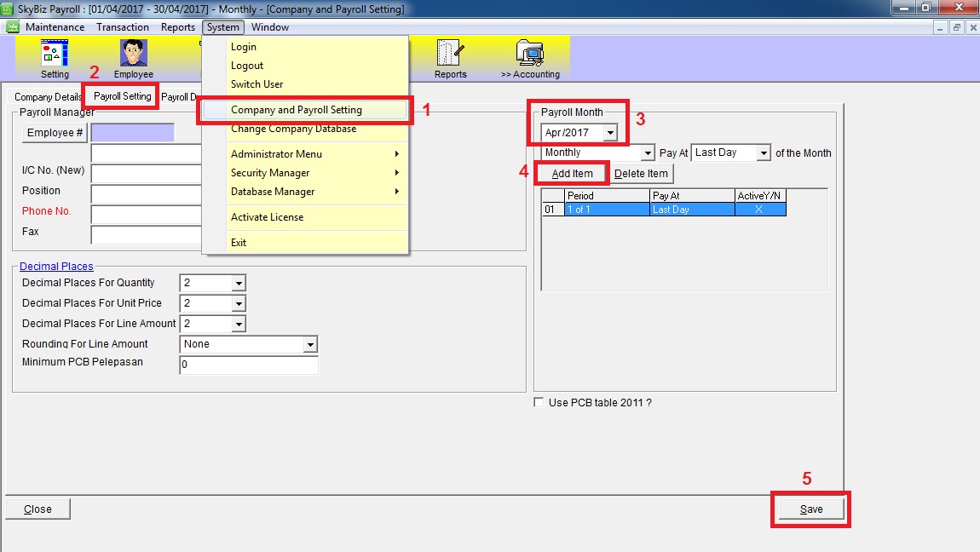The width and height of the screenshot is (980, 552).
Task: Launch the Accounting toolbar icon
Action: (x=530, y=58)
